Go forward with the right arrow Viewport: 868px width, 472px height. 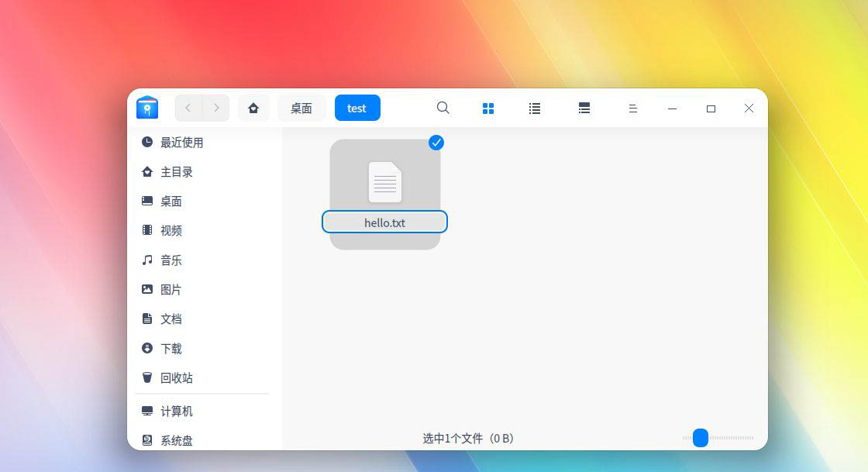pos(215,108)
